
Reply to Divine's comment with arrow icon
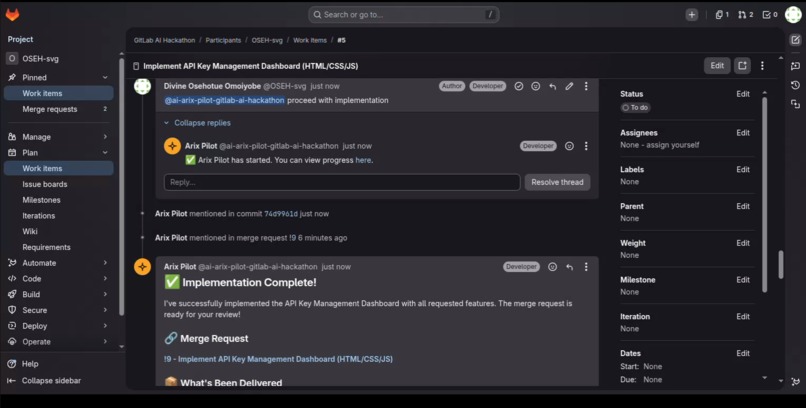click(553, 86)
